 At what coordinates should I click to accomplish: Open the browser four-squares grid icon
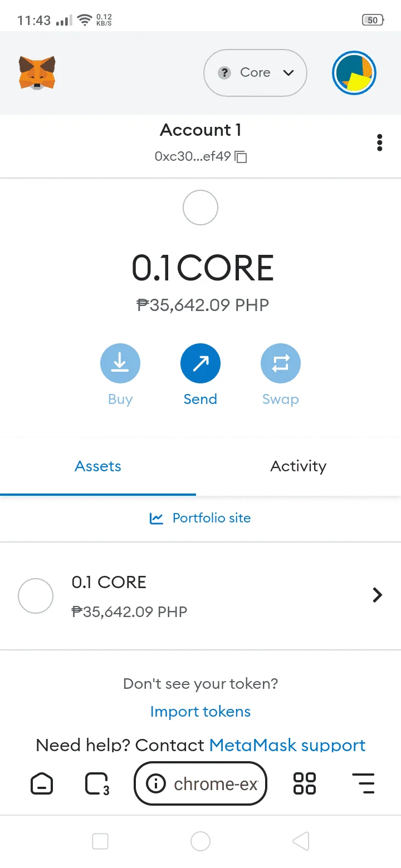tap(305, 784)
